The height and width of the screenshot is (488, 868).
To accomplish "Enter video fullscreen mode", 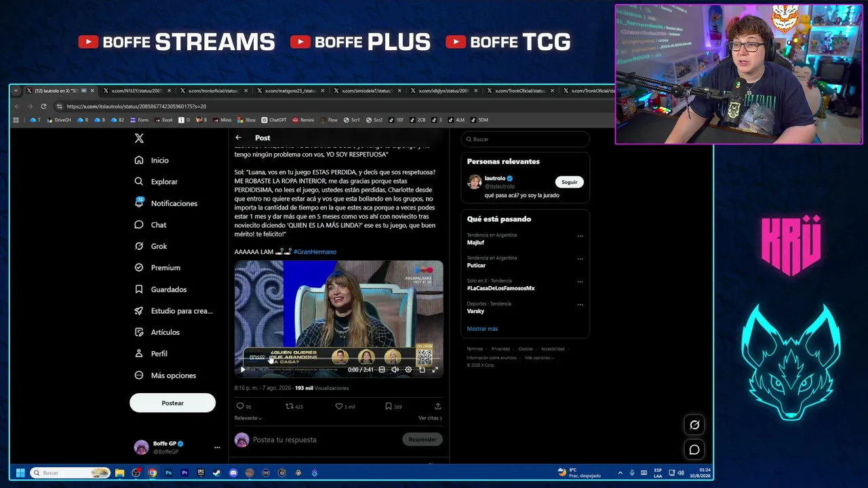I will click(x=435, y=370).
